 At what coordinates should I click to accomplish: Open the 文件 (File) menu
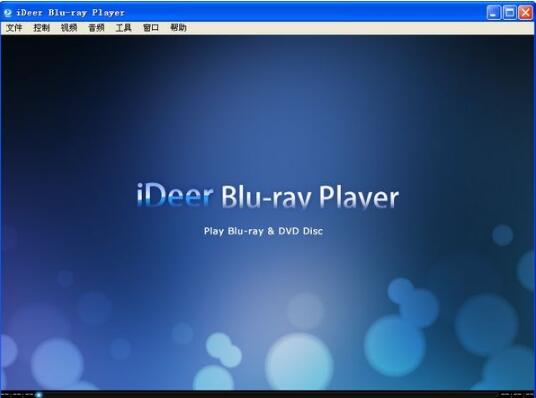(14, 28)
